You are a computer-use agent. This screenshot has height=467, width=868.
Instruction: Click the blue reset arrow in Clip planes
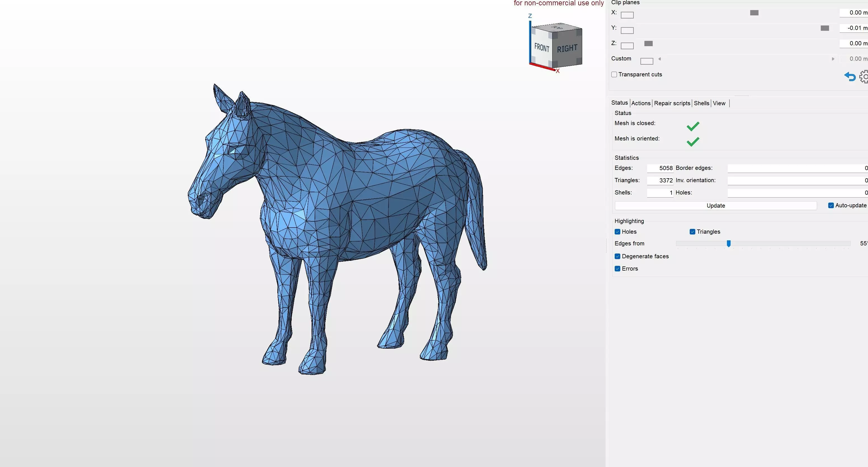tap(850, 77)
